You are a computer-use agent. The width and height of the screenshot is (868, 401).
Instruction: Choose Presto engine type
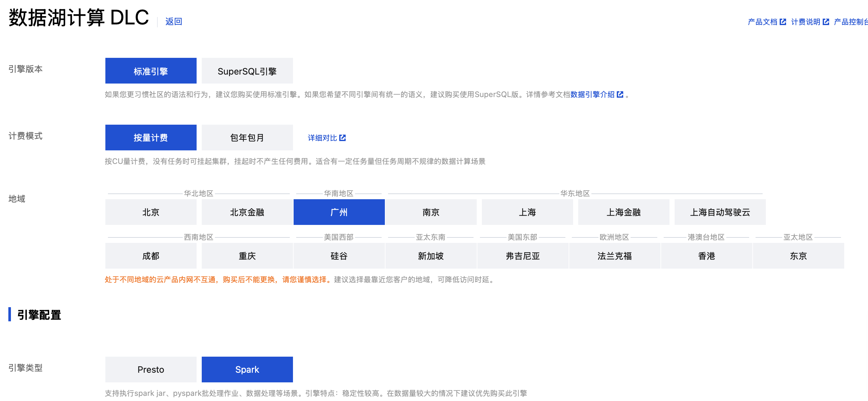pos(151,369)
